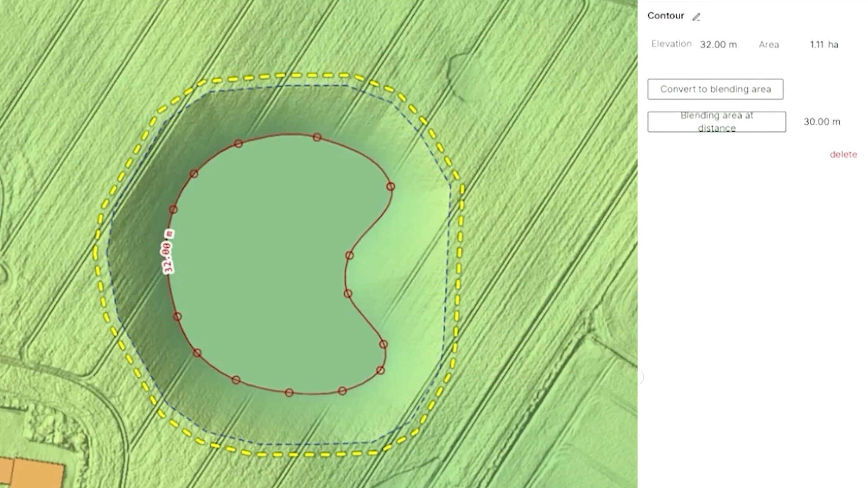Click the Elevation label in the panel
The height and width of the screenshot is (488, 868).
coord(671,44)
